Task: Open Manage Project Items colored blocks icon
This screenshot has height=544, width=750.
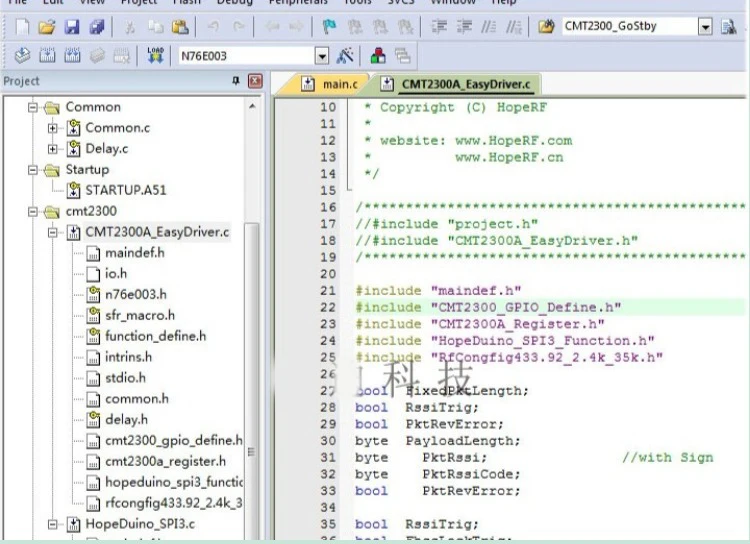Action: (x=378, y=56)
